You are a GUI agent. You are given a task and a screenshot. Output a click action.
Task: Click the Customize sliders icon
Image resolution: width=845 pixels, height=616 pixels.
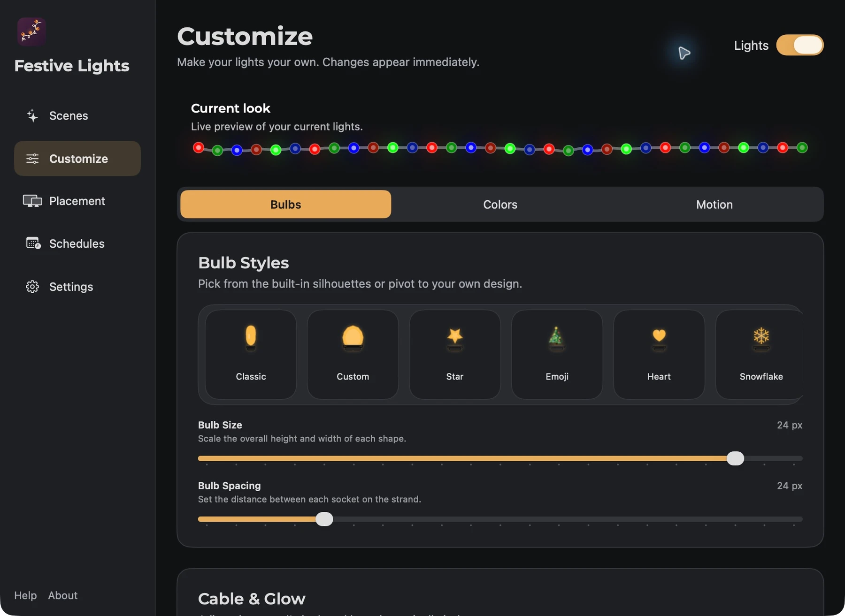click(32, 159)
